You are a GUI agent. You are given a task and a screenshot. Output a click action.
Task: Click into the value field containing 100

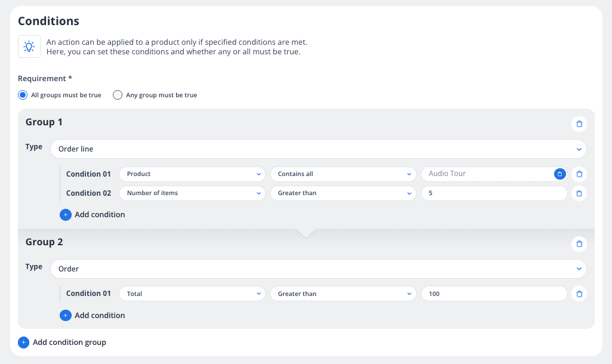click(x=494, y=294)
